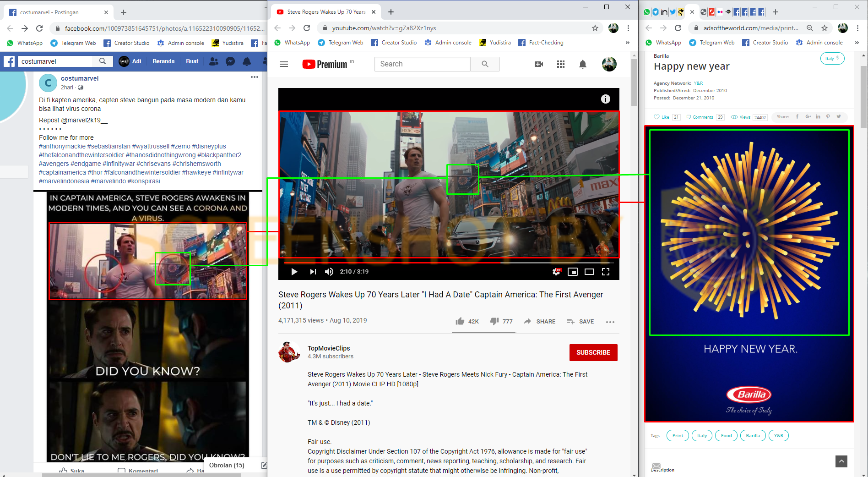Viewport: 868px width, 477px height.
Task: Open the TopMovieClips channel name
Action: point(329,348)
